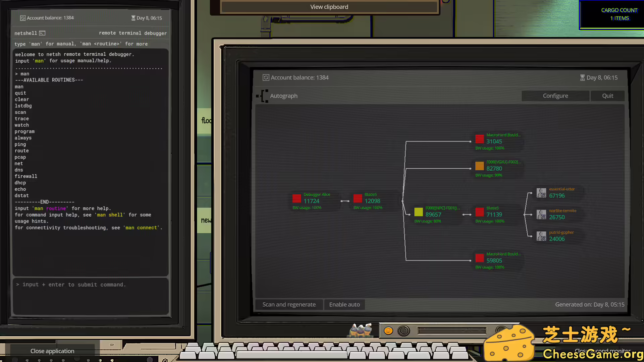Select the warlike-termite device node icon
The height and width of the screenshot is (362, 644).
click(541, 215)
